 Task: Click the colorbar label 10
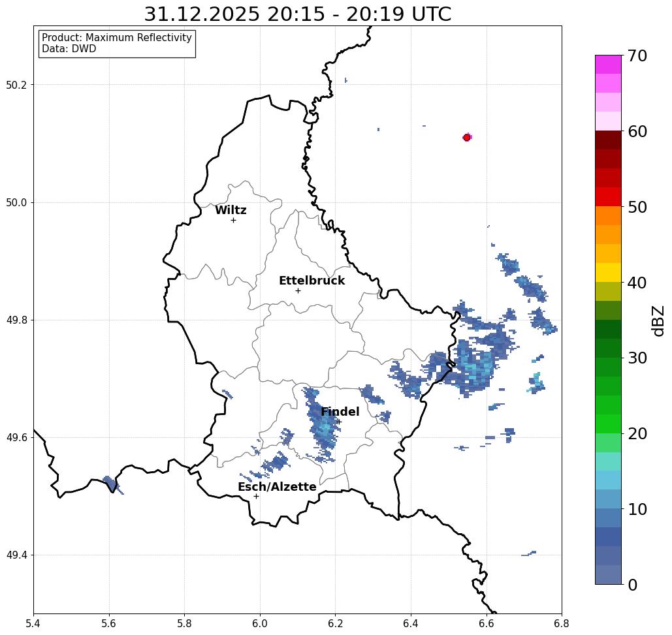[x=637, y=509]
